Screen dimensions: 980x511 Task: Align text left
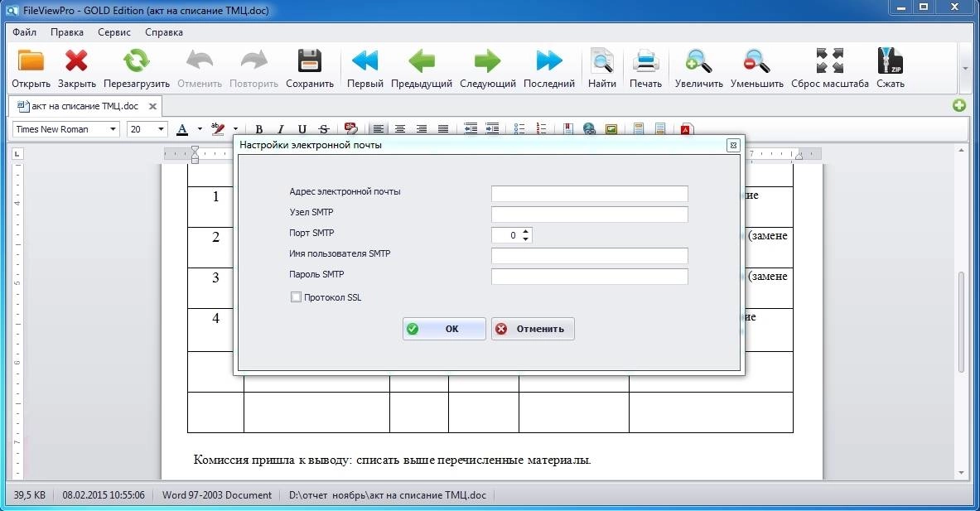pyautogui.click(x=378, y=129)
